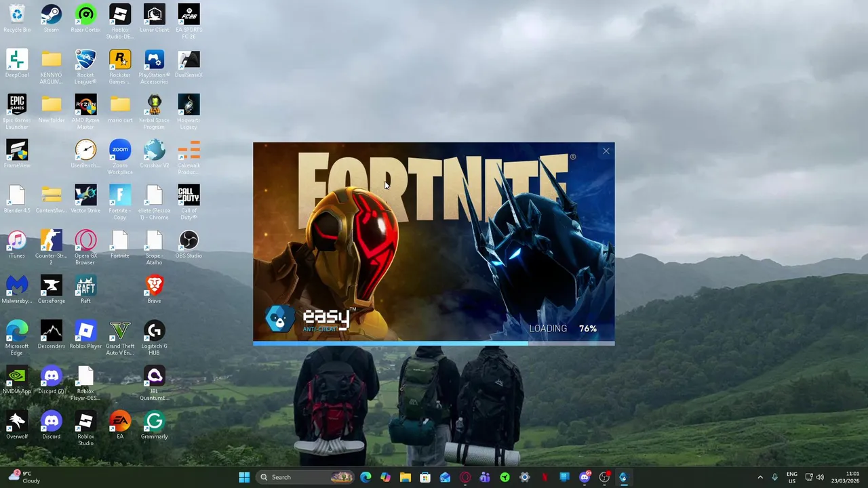Viewport: 868px width, 488px height.
Task: Select the Microsoft Edge desktop shortcut
Action: pyautogui.click(x=17, y=339)
